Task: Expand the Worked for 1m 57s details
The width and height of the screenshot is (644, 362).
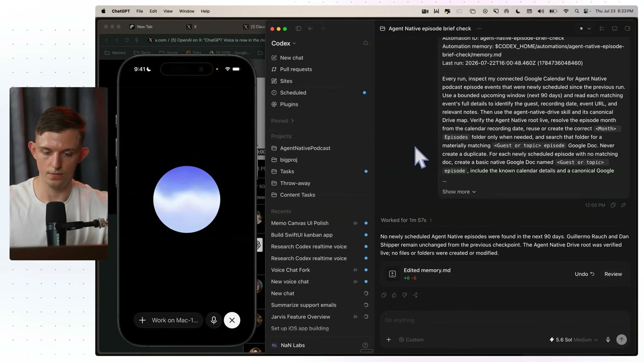Action: (x=406, y=221)
